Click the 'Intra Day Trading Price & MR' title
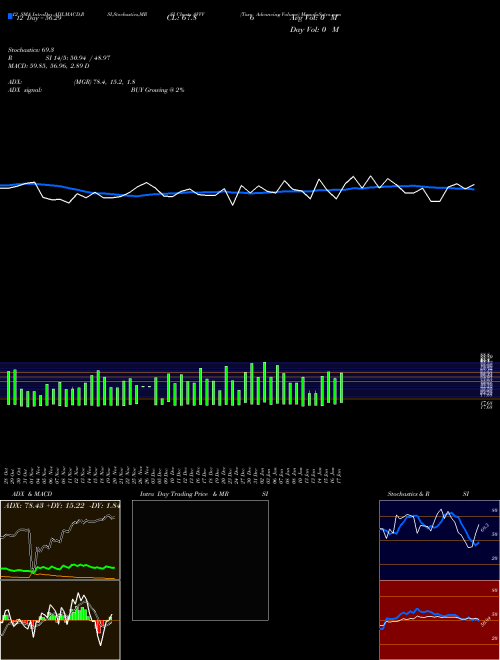The height and width of the screenshot is (660, 500). tap(184, 494)
